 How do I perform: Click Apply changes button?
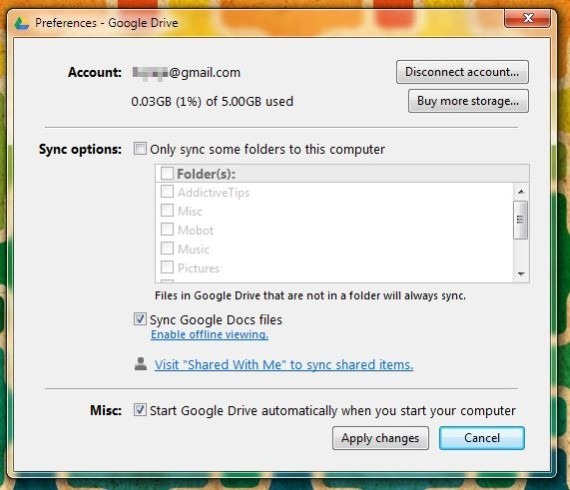[x=380, y=438]
